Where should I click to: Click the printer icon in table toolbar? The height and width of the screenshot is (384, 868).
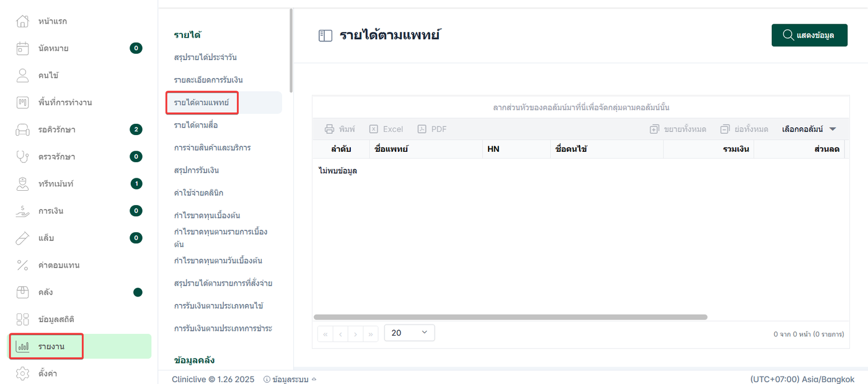330,129
